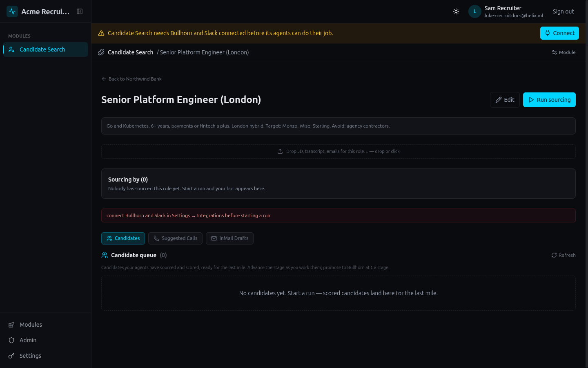Viewport: 588px width, 368px height.
Task: Click the Sam Recruiter user name
Action: coord(503,8)
